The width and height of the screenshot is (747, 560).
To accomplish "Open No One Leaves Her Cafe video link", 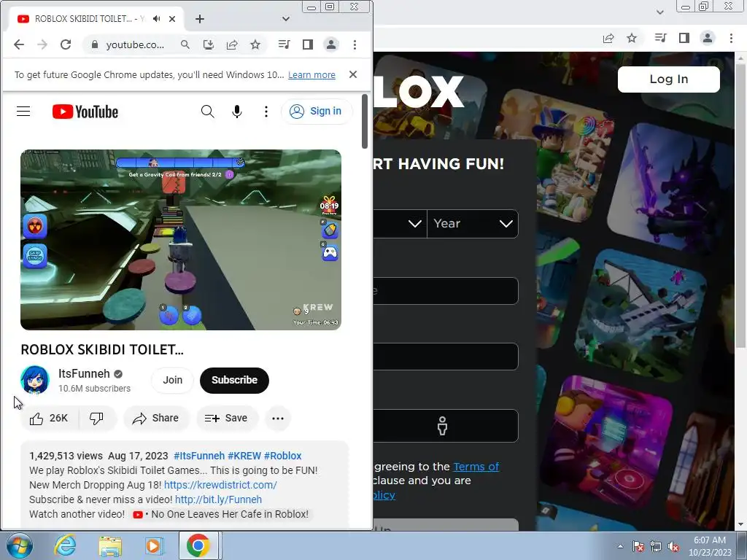I will (221, 514).
